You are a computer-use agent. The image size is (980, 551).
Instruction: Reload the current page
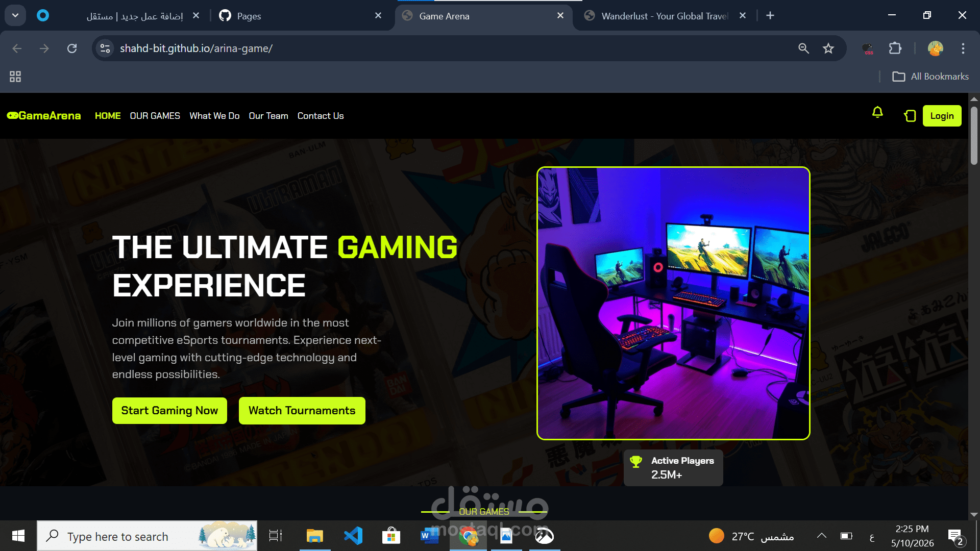pyautogui.click(x=72, y=48)
